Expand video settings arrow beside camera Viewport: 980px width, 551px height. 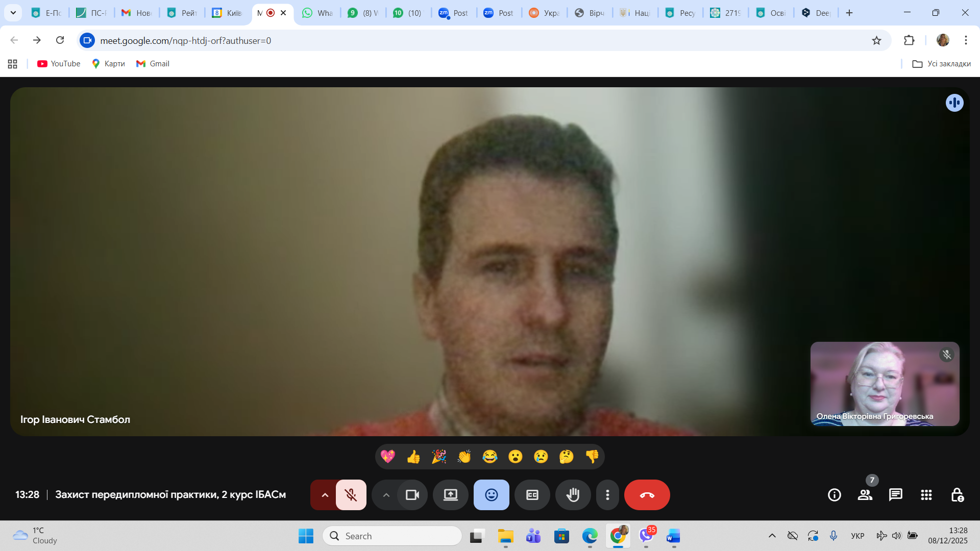tap(386, 495)
